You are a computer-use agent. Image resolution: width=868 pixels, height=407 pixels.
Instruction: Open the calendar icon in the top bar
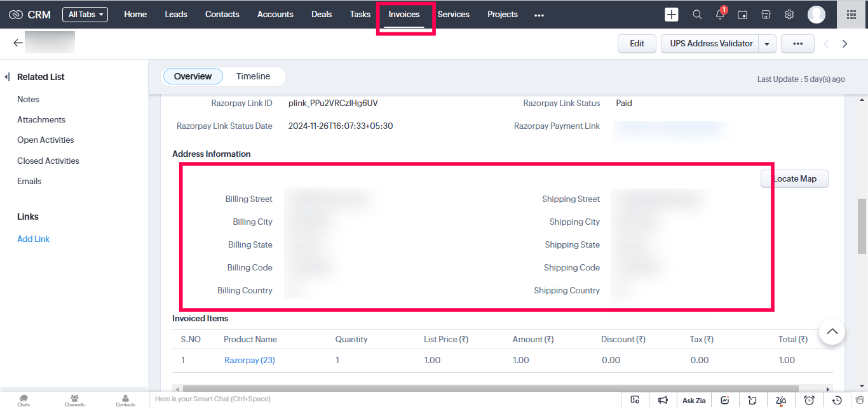click(742, 15)
